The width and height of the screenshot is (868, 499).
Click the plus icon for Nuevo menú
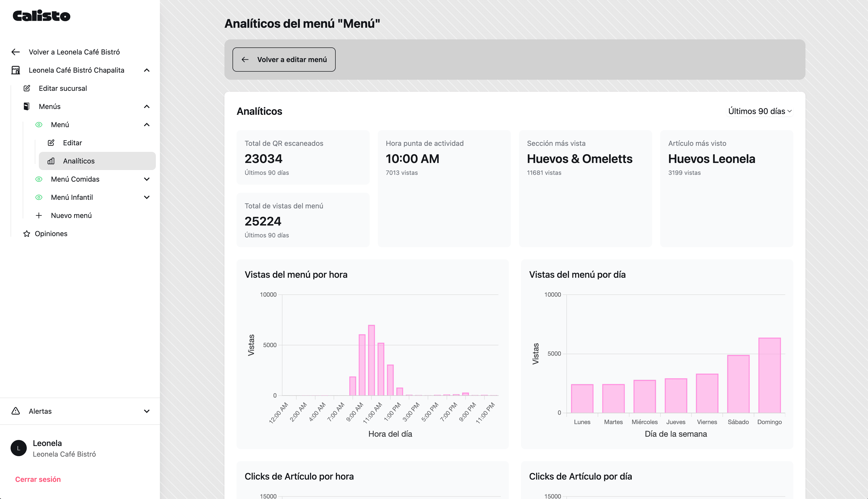coord(39,215)
